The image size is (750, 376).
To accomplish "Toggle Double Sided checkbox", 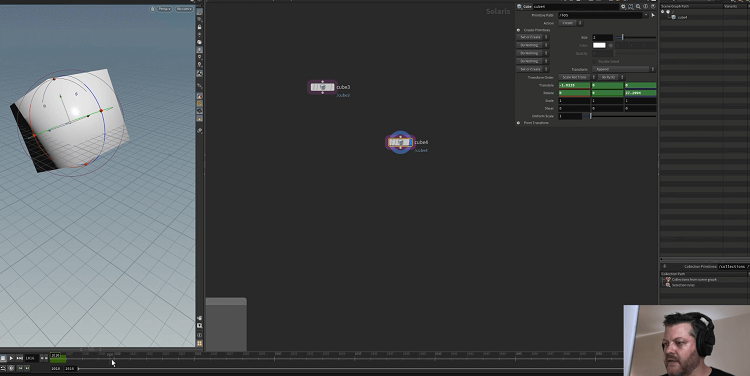I will [595, 61].
